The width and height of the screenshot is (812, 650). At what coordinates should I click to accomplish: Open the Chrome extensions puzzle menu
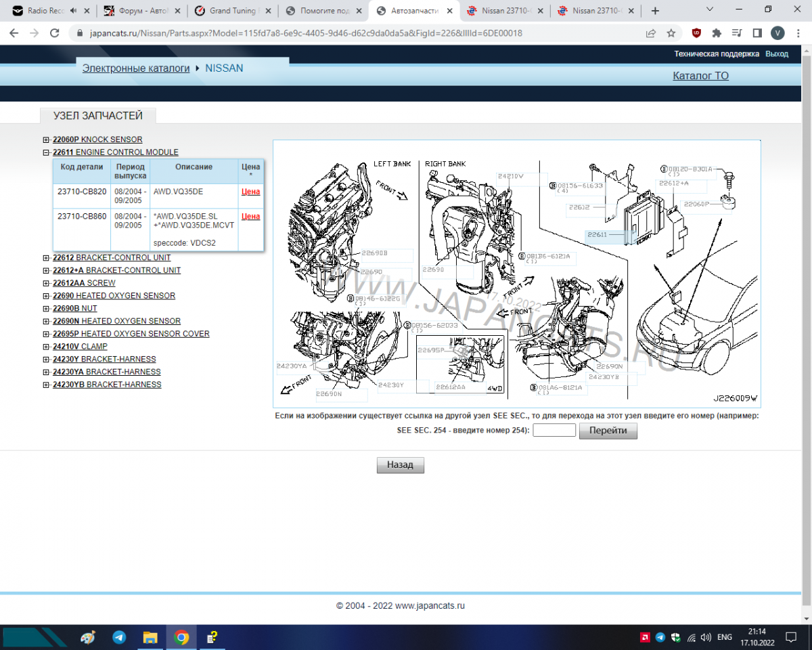click(717, 32)
